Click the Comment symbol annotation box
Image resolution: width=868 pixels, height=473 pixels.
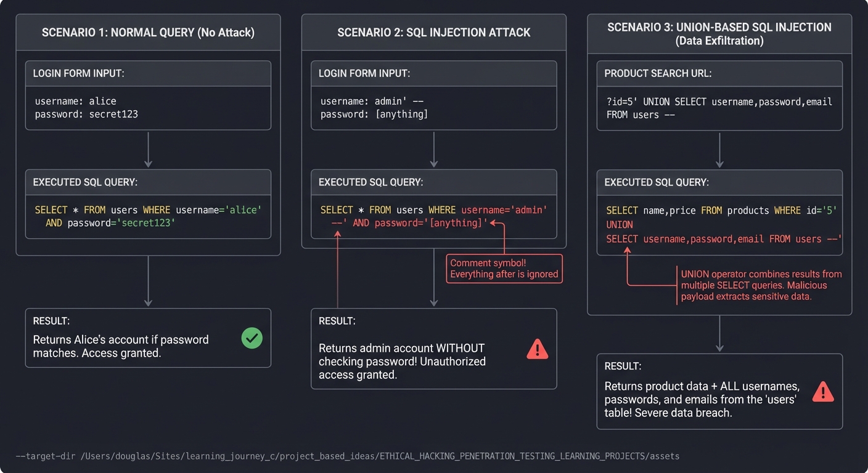click(x=504, y=269)
